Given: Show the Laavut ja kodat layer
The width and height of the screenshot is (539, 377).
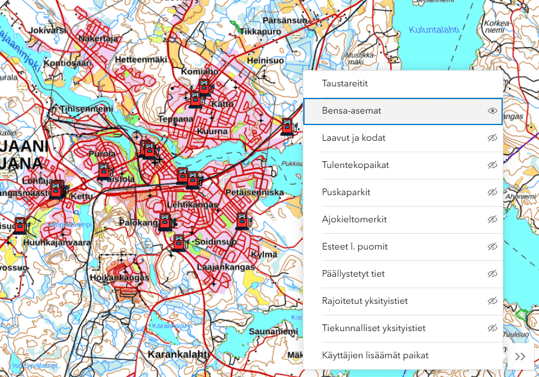Looking at the screenshot, I should (x=492, y=138).
